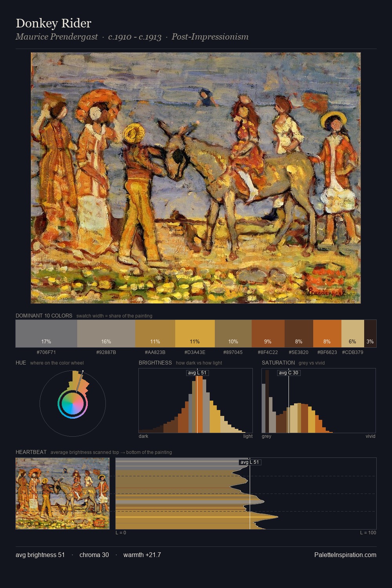
Task: Pick the #AA823B ochre swatch
Action: (155, 334)
